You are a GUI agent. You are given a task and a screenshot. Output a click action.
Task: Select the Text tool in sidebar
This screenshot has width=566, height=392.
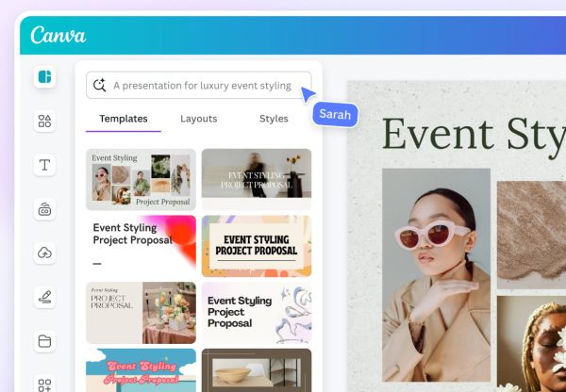pos(44,165)
